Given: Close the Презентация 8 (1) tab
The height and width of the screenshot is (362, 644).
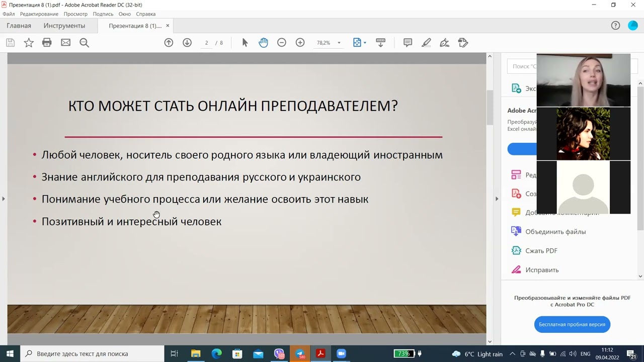Looking at the screenshot, I should 168,26.
